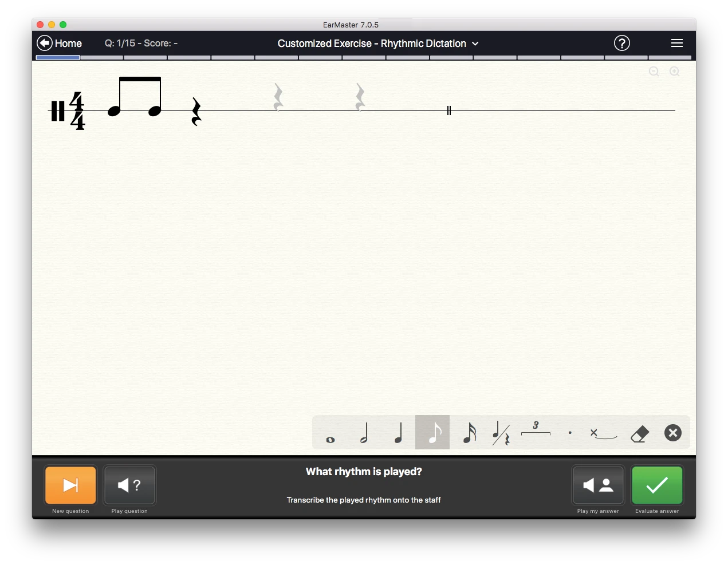Image resolution: width=728 pixels, height=565 pixels.
Task: Clear all notes with X button
Action: point(673,433)
